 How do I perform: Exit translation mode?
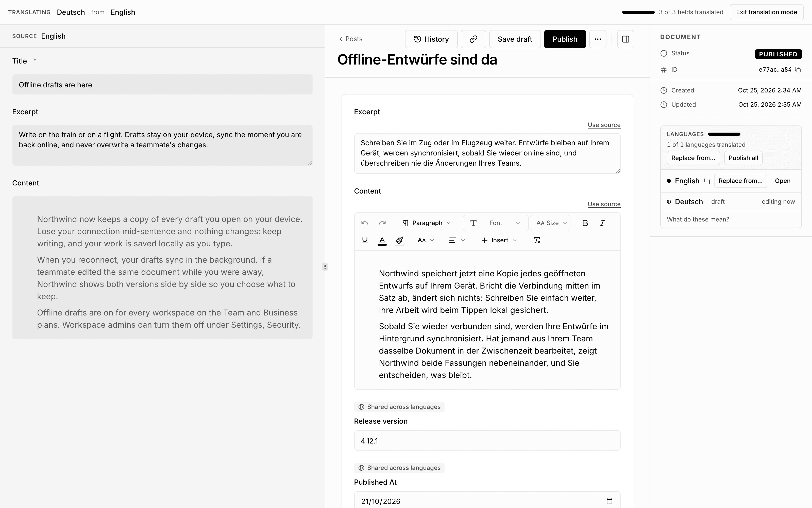click(x=766, y=12)
